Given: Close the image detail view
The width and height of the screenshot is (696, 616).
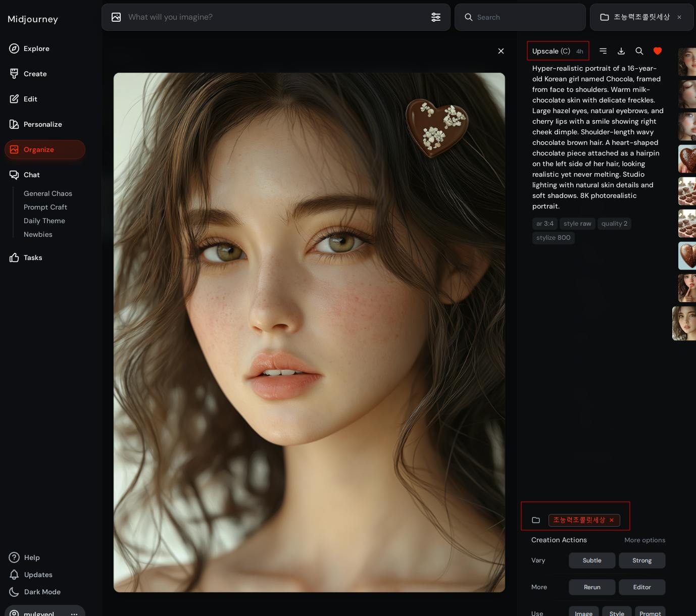Looking at the screenshot, I should pyautogui.click(x=501, y=51).
